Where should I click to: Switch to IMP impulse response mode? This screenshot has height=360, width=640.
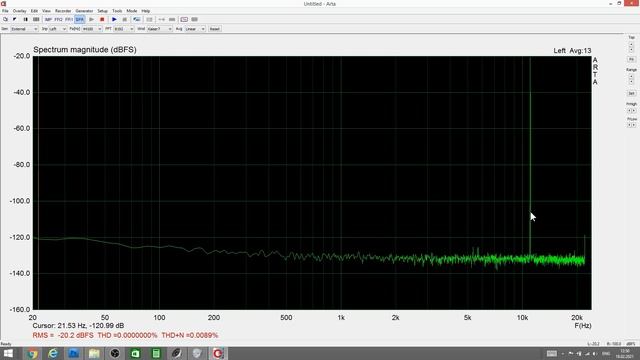click(48, 19)
